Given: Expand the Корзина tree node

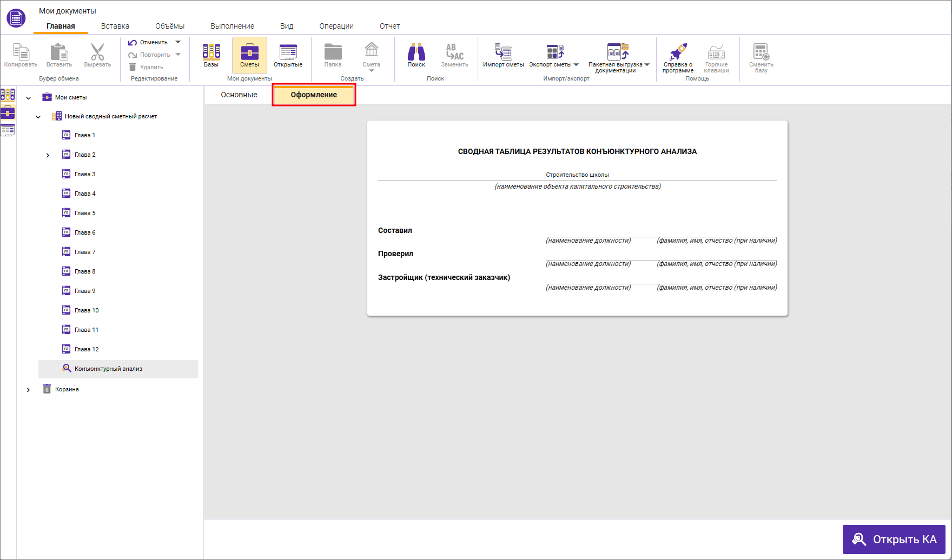Looking at the screenshot, I should pyautogui.click(x=28, y=390).
